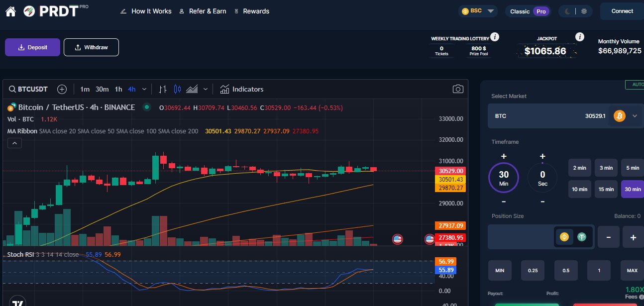Expand the chart interval dropdown
This screenshot has width=644, height=306.
[144, 89]
